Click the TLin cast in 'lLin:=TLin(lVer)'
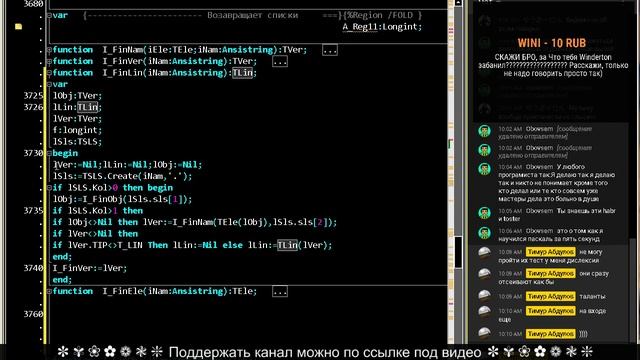This screenshot has height=360, width=640. (287, 245)
